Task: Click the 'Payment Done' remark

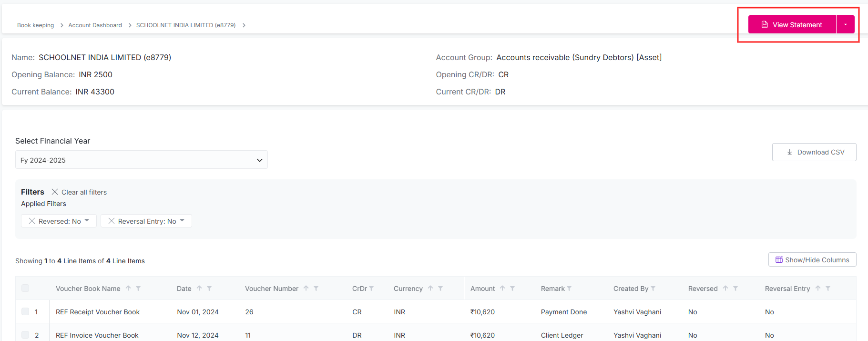Action: 564,312
